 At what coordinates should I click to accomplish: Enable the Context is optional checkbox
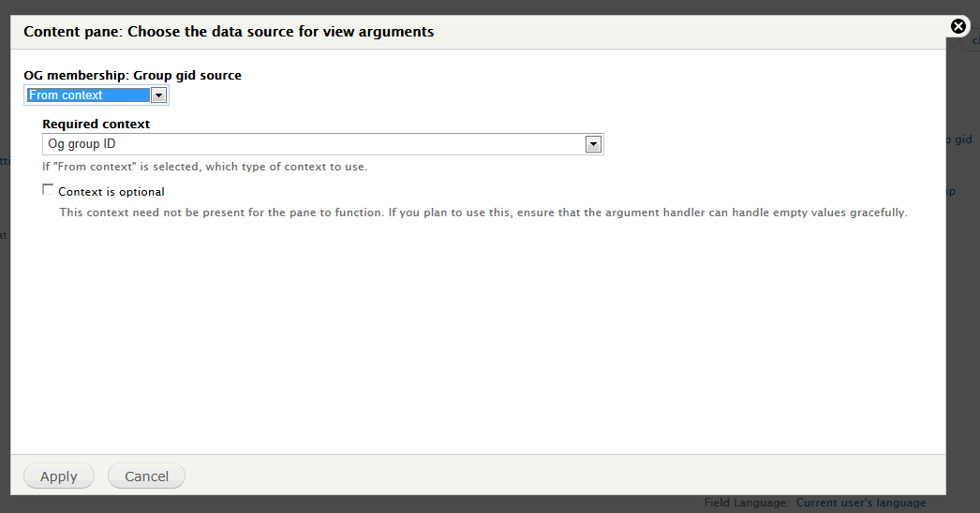coord(49,190)
